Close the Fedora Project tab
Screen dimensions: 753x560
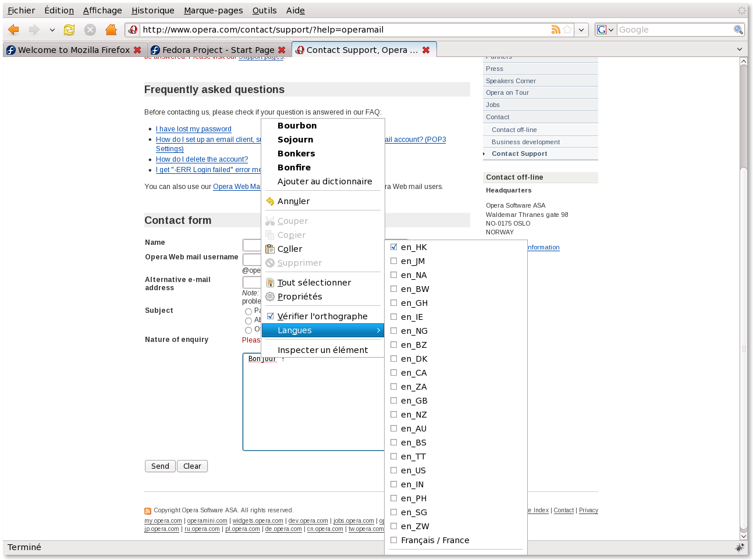(x=282, y=50)
